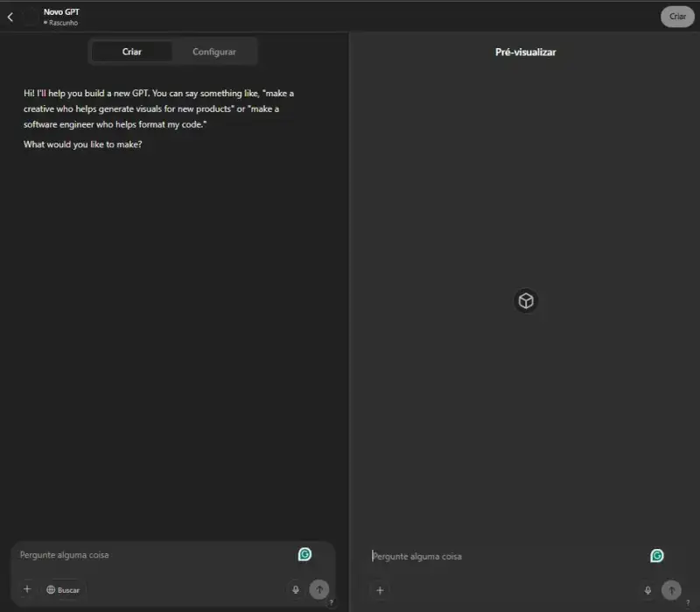This screenshot has width=700, height=612.
Task: Click the Pré-visualizar heading
Action: 526,53
